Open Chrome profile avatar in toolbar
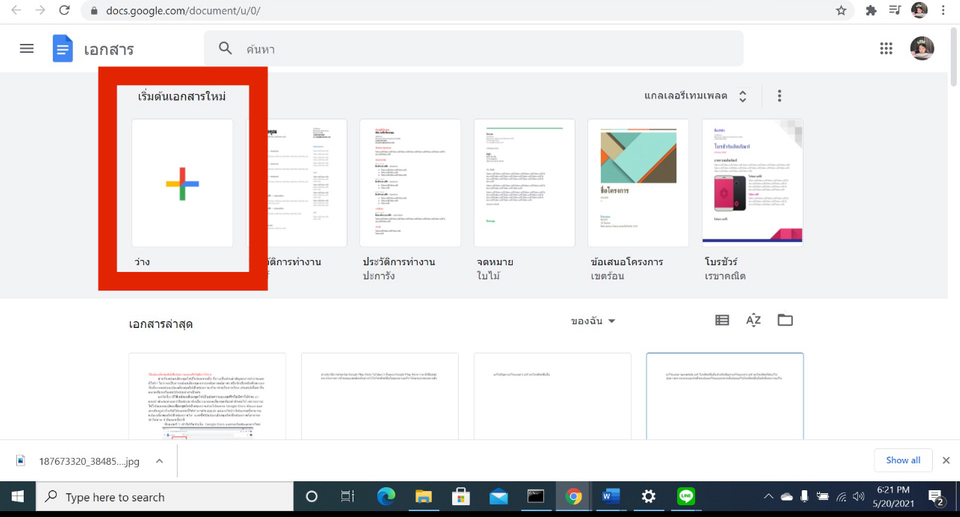Image resolution: width=960 pixels, height=517 pixels. click(x=919, y=10)
